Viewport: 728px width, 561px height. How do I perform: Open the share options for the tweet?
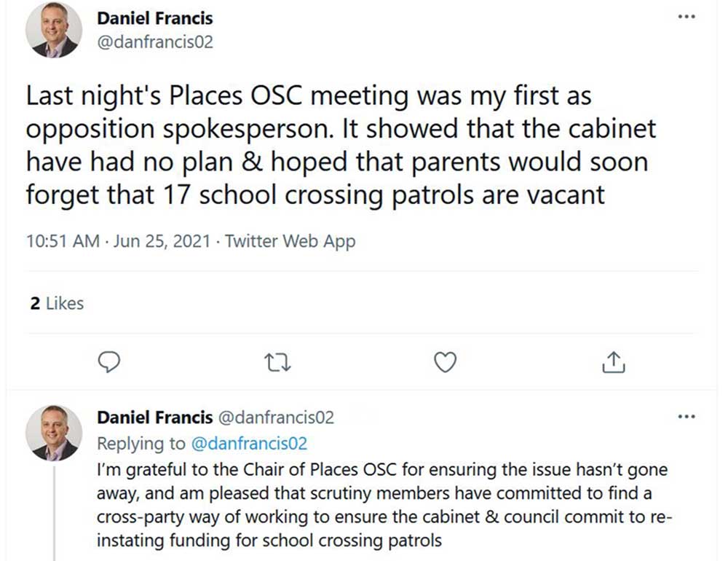pyautogui.click(x=614, y=362)
